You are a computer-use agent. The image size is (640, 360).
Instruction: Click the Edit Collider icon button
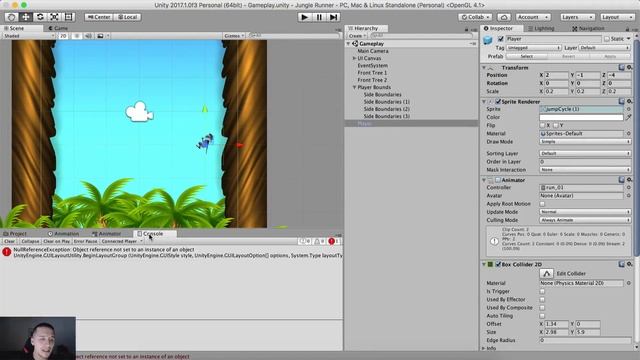(546, 273)
